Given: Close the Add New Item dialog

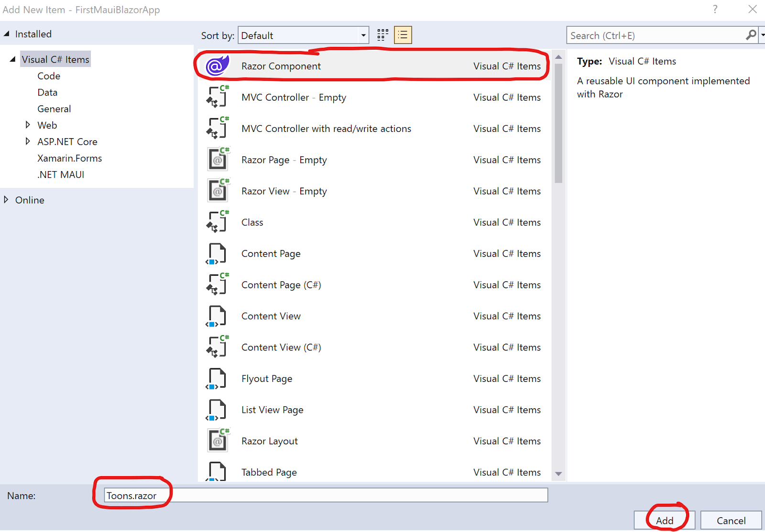Looking at the screenshot, I should pyautogui.click(x=753, y=9).
